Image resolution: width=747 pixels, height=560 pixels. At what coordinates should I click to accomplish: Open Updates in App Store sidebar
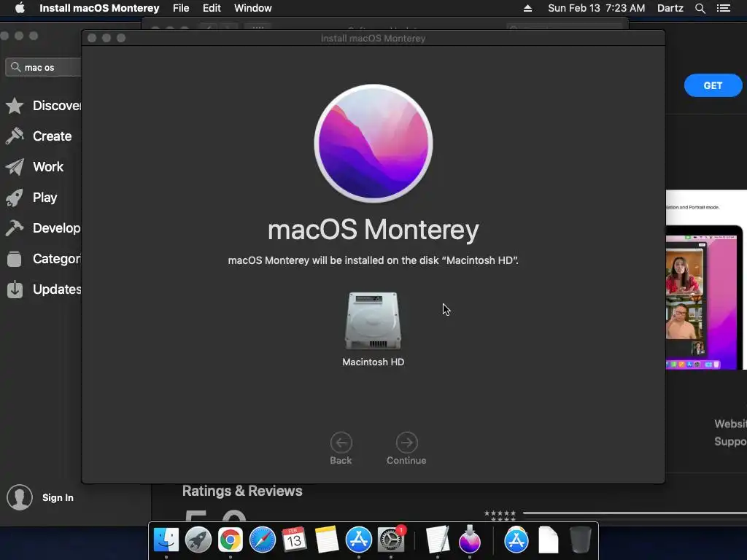43,289
